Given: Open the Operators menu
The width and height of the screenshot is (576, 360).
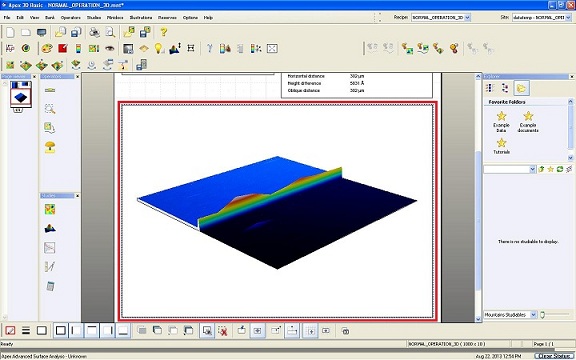Looking at the screenshot, I should click(x=71, y=18).
